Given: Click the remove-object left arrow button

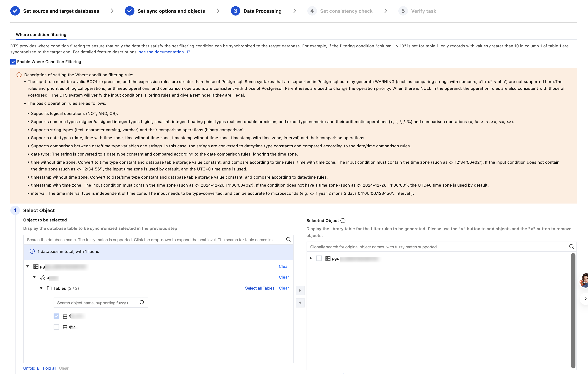Looking at the screenshot, I should [x=300, y=303].
